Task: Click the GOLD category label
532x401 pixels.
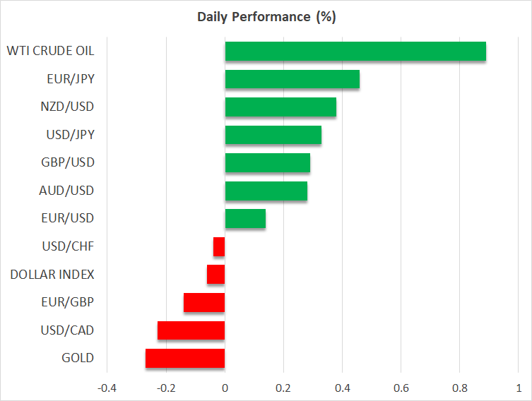Action: 78,358
